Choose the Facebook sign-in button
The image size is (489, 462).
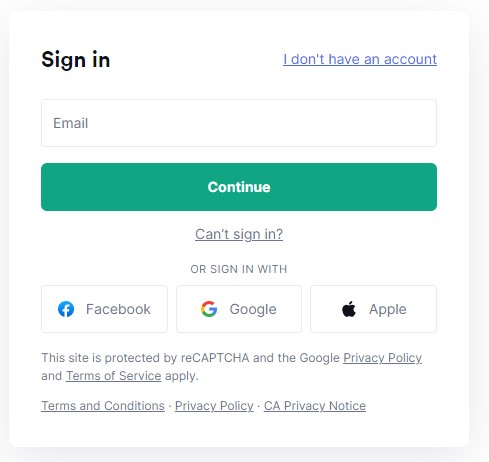[x=104, y=309]
